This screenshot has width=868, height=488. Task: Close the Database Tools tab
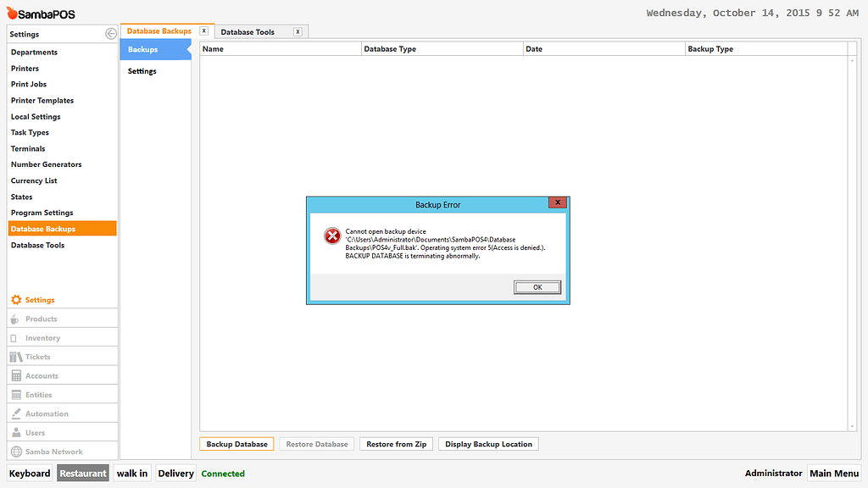pos(298,31)
